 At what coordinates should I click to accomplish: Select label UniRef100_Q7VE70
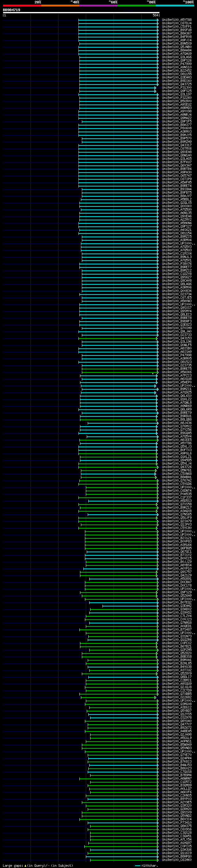176,754
